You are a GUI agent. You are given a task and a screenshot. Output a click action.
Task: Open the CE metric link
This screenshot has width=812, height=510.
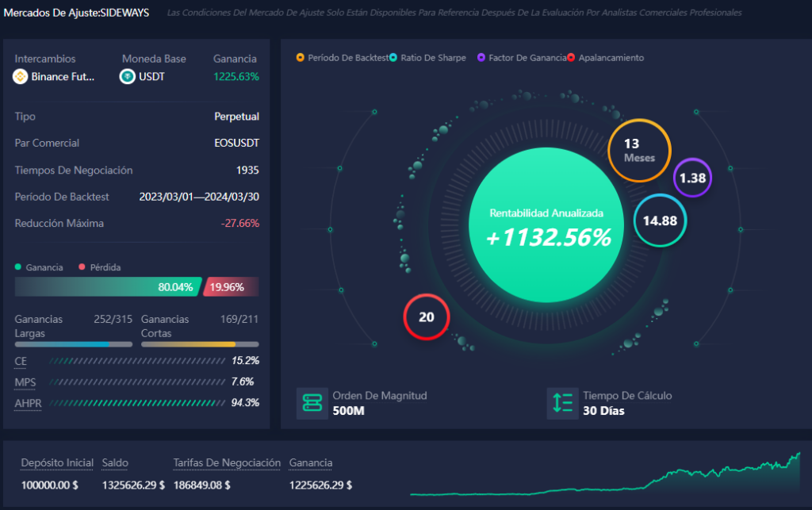[19, 361]
